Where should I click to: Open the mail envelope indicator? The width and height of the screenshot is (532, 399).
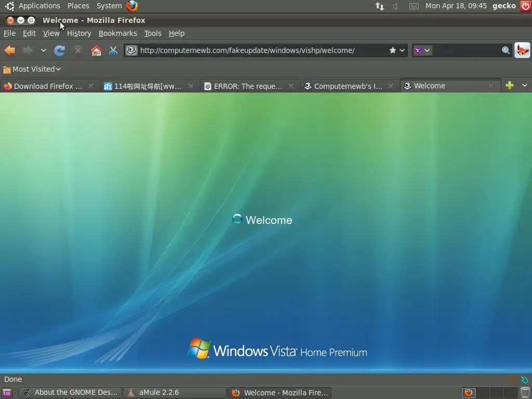[x=414, y=6]
